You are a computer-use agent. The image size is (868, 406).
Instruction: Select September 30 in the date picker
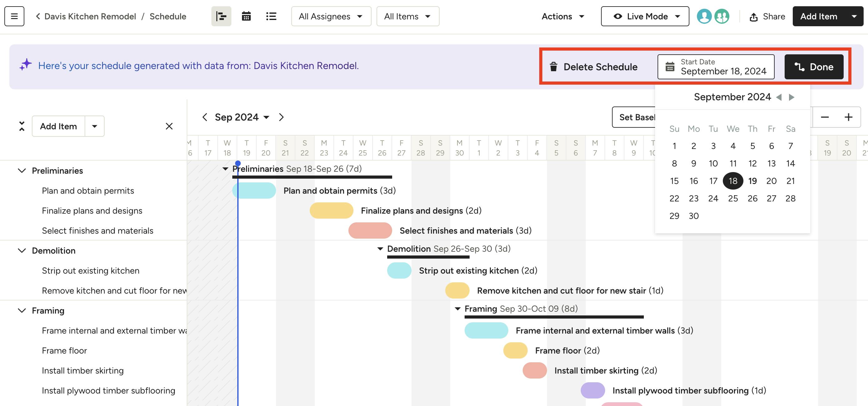(693, 215)
